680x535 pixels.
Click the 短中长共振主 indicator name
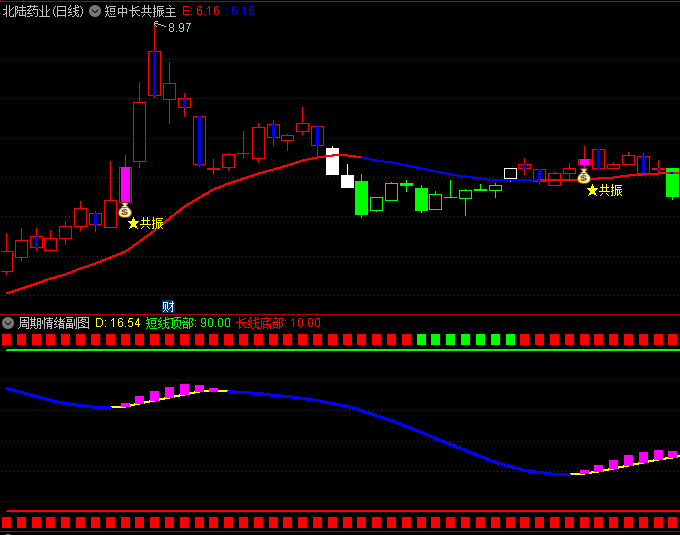(140, 11)
